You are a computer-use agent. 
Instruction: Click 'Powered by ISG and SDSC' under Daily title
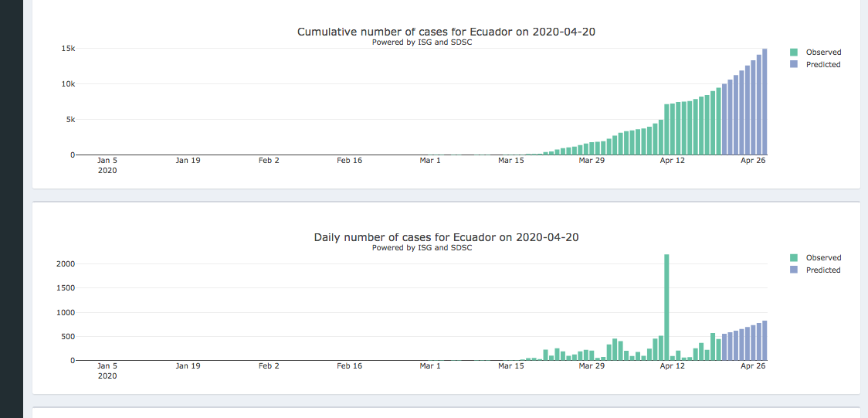pos(422,248)
